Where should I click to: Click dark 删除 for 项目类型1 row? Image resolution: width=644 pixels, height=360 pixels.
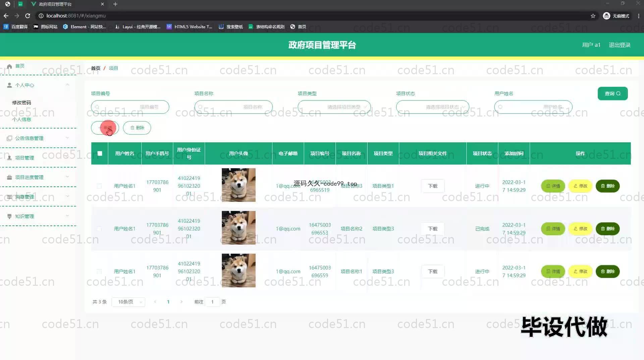607,186
